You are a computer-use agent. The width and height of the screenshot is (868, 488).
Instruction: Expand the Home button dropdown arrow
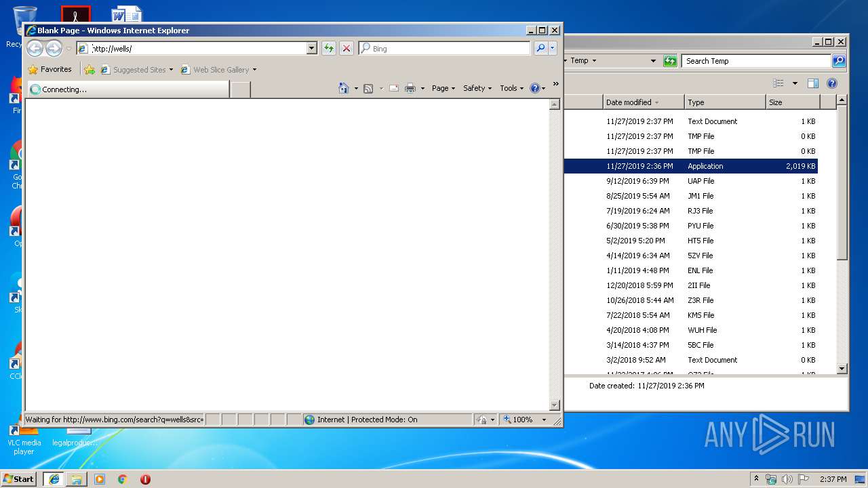pyautogui.click(x=356, y=88)
